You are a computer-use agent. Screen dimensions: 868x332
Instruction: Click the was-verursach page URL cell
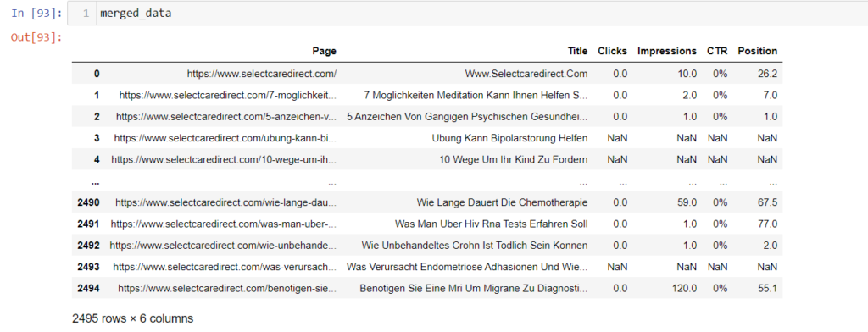point(225,267)
